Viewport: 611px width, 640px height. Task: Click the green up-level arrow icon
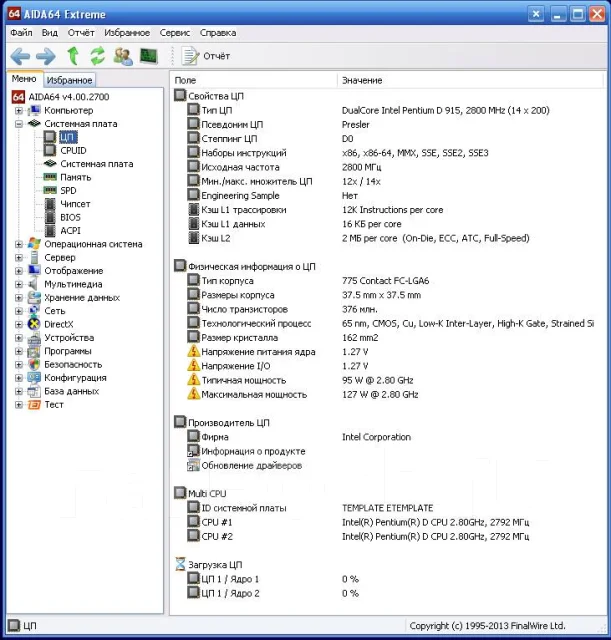pos(73,56)
